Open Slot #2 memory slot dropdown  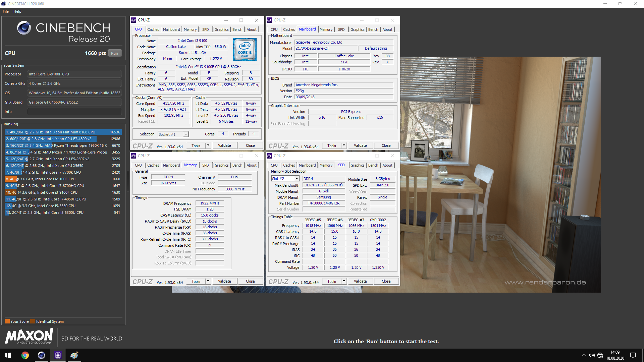297,179
